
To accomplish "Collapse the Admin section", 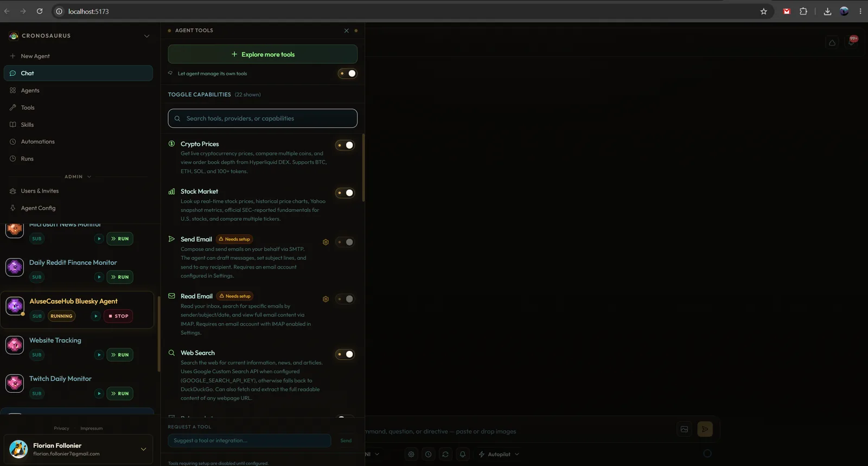I will click(x=78, y=177).
